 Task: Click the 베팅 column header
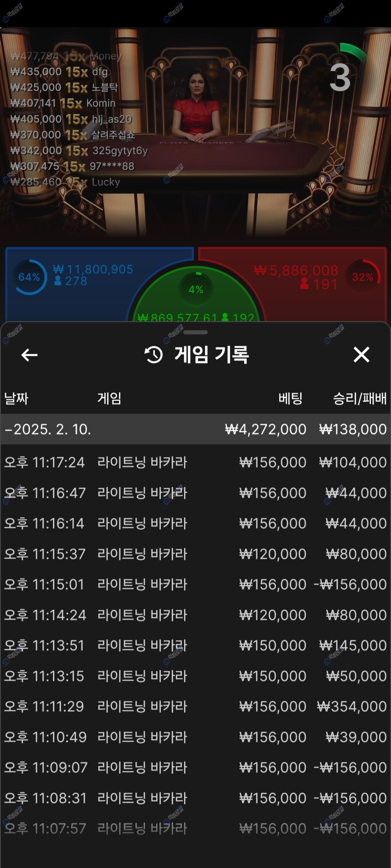point(290,398)
